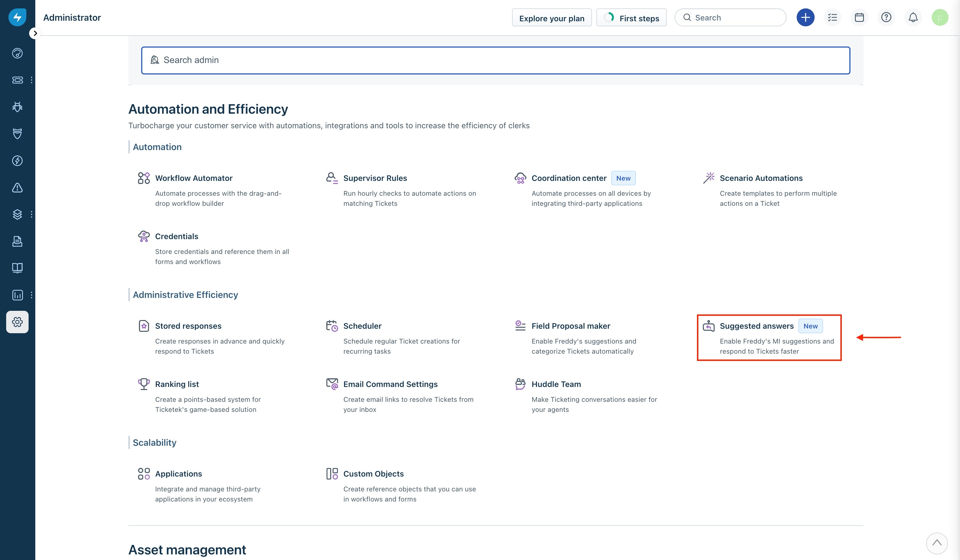
Task: Open Workflow Automator
Action: (x=194, y=178)
